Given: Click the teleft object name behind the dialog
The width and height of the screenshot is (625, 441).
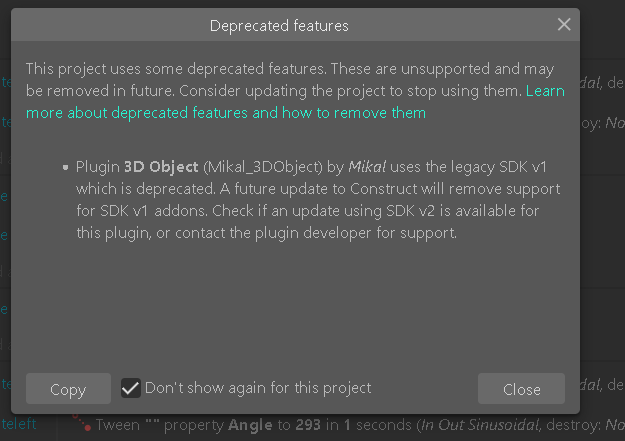Looking at the screenshot, I should tap(19, 424).
